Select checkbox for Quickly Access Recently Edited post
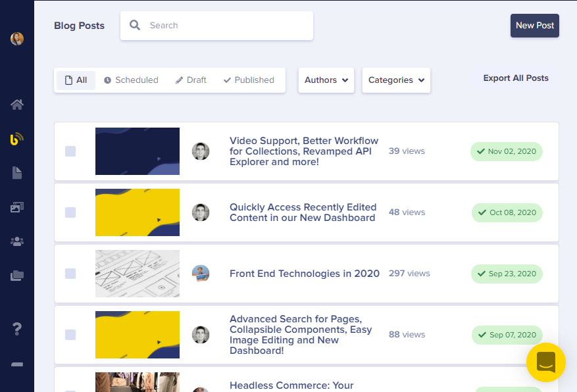577x392 pixels. point(70,212)
